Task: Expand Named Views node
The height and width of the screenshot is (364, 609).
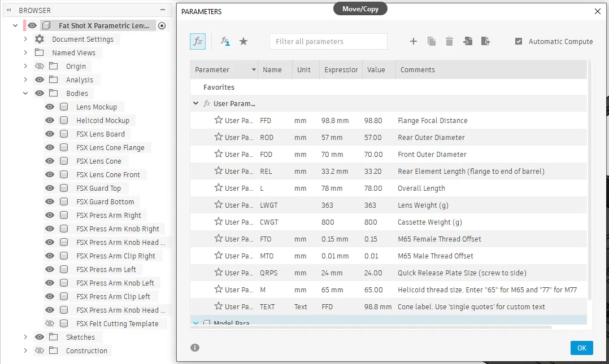Action: click(25, 52)
